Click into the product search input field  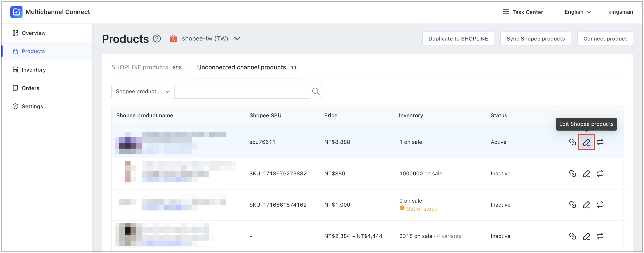(x=242, y=91)
